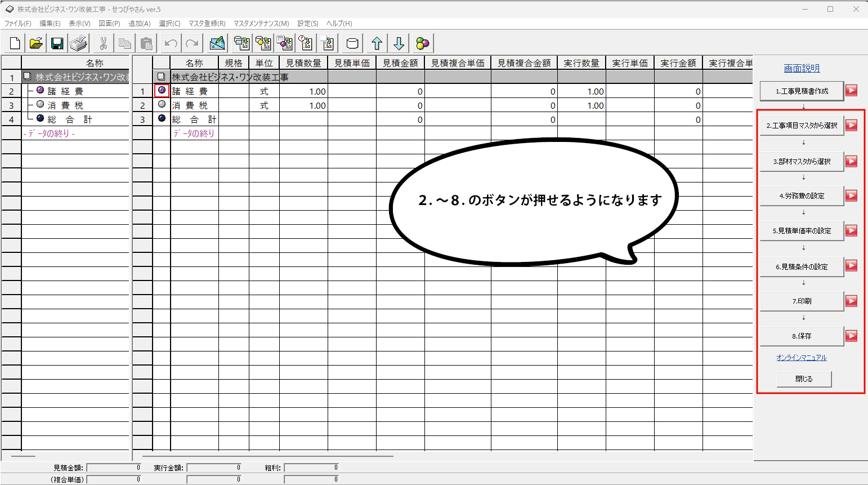Select root 株式会社ビジネス・ワン改装工事 in left tree
The height and width of the screenshot is (485, 868).
coord(82,77)
